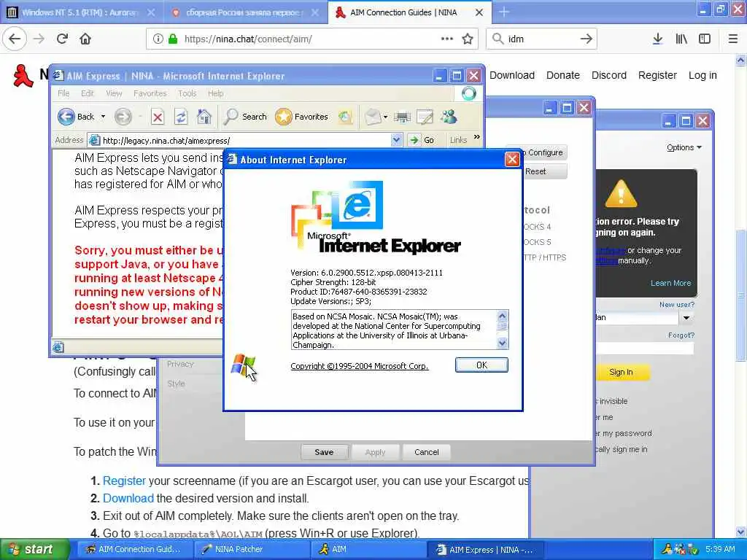Screen dimensions: 747x560
Task: Click OK in About Internet Explorer dialog
Action: tap(481, 365)
